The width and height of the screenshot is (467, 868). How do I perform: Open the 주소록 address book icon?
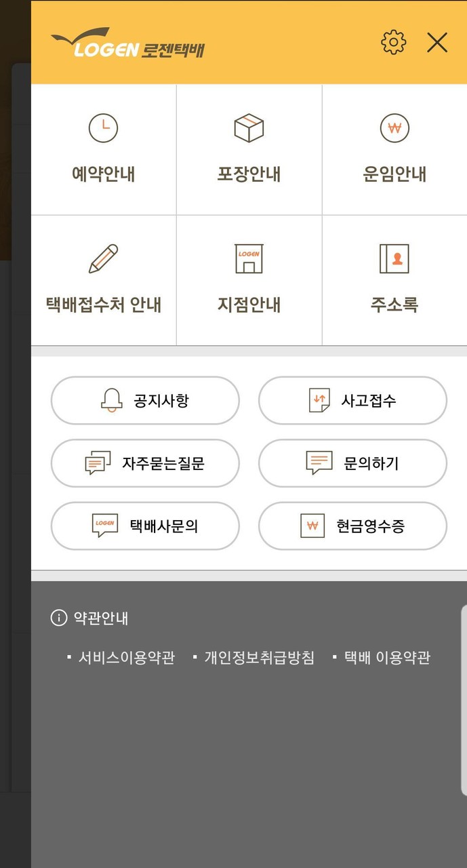pos(394,258)
